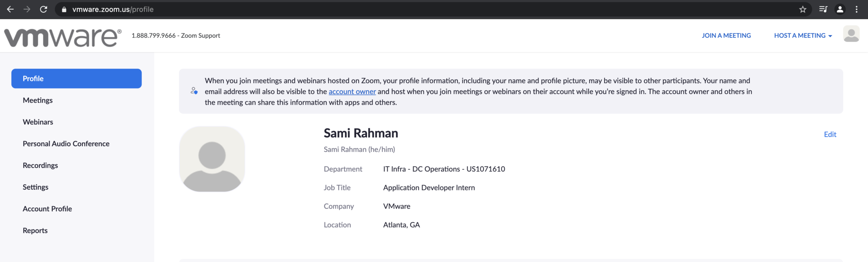The image size is (868, 262).
Task: Click the VMware logo
Action: (x=63, y=37)
